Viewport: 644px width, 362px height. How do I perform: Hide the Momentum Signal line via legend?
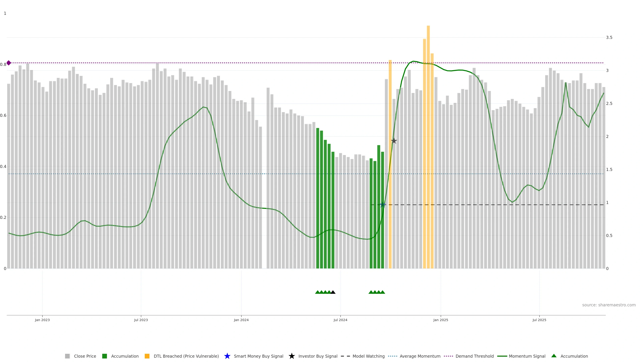pyautogui.click(x=527, y=356)
